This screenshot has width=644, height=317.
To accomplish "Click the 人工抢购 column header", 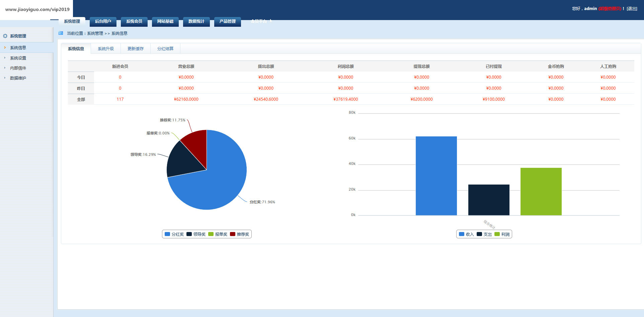I will (608, 67).
